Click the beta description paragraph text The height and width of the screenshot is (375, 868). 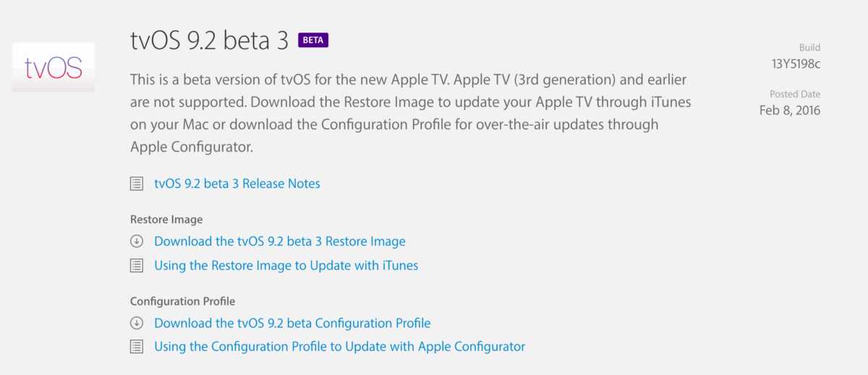coord(409,112)
